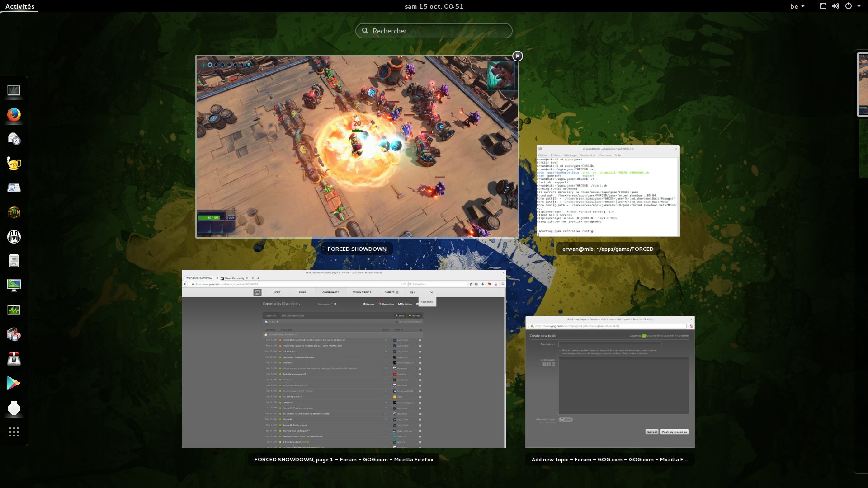Click the Activités button
The height and width of the screenshot is (488, 868).
pyautogui.click(x=20, y=6)
